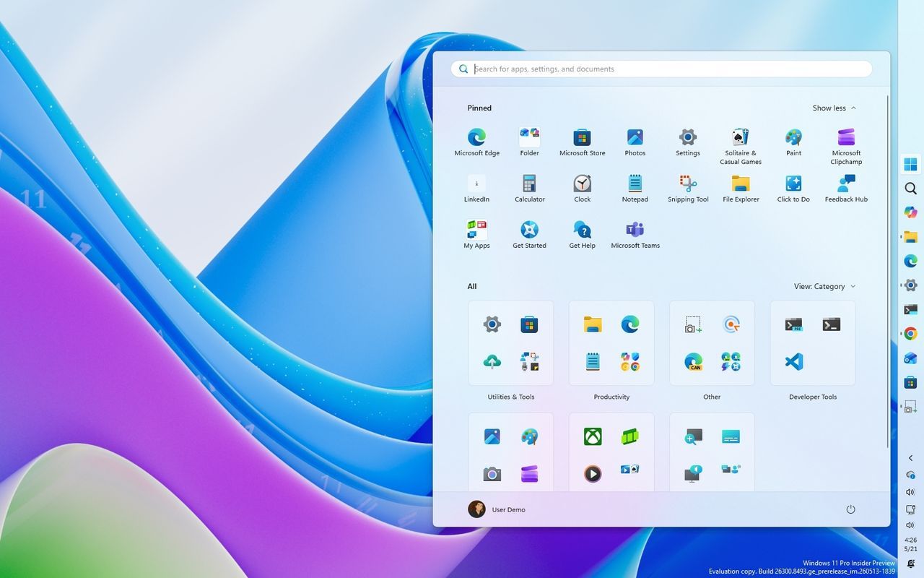Open Google Chrome from the taskbar
924x578 pixels.
(910, 334)
